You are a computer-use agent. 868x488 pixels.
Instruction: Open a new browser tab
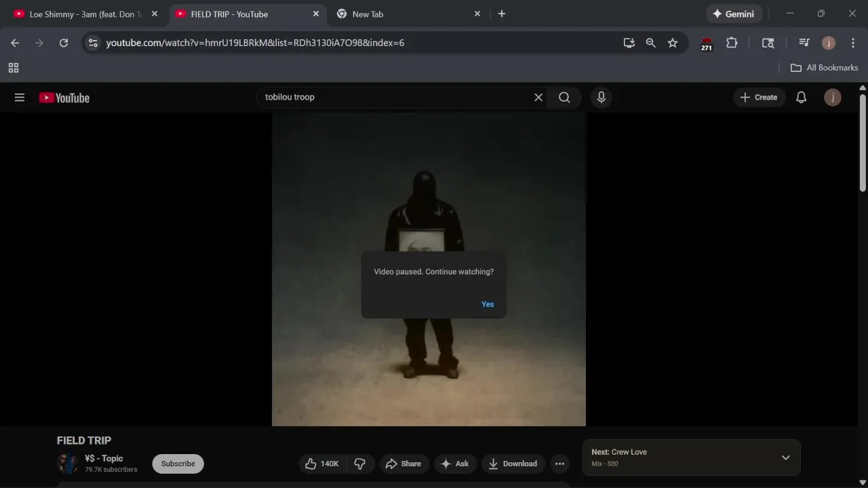[502, 14]
